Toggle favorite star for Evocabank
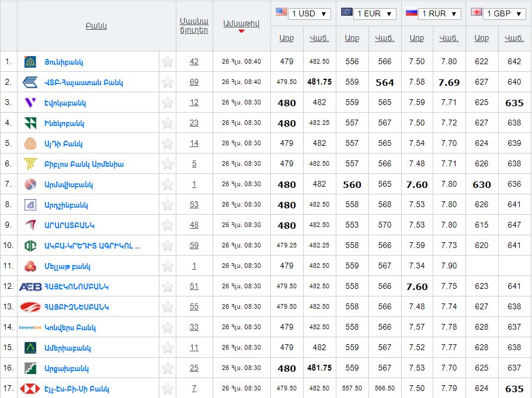This screenshot has height=398, width=532. 167,103
